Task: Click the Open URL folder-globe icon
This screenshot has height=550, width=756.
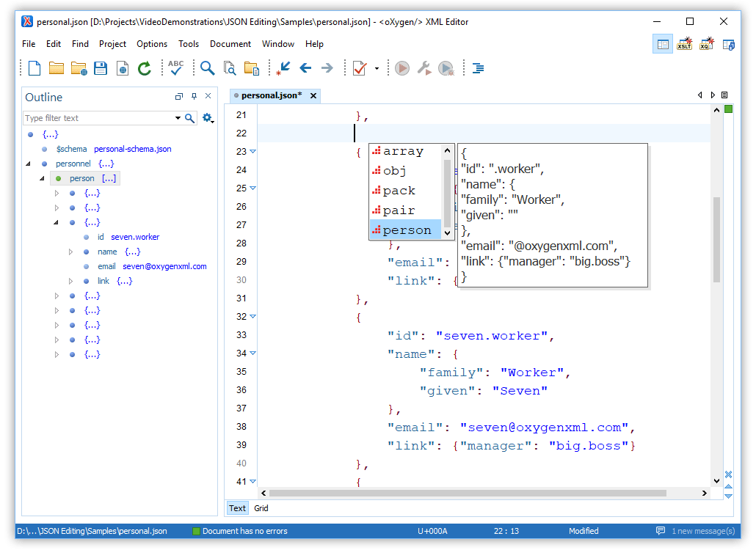Action: coord(79,68)
